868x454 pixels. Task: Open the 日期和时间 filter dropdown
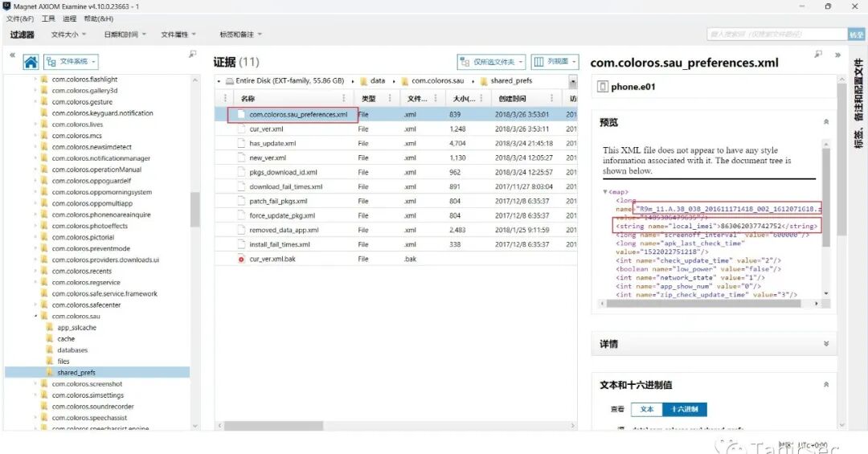(125, 35)
